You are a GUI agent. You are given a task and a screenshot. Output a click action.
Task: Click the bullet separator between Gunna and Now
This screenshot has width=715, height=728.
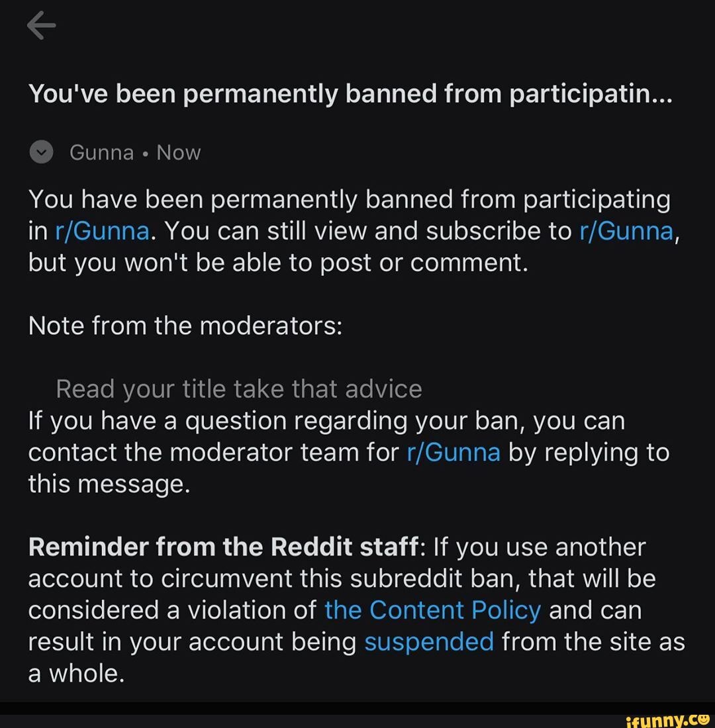[x=144, y=152]
